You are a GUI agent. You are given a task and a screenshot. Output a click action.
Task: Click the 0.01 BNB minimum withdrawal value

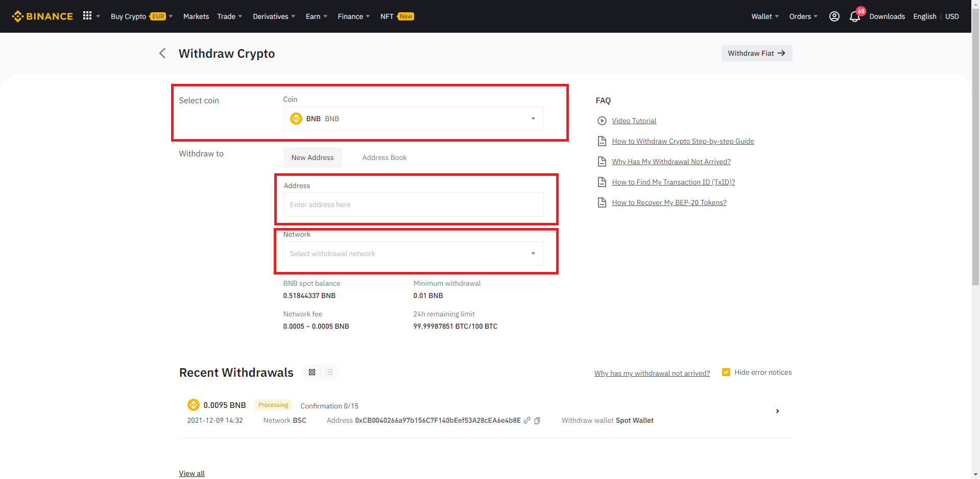coord(428,295)
